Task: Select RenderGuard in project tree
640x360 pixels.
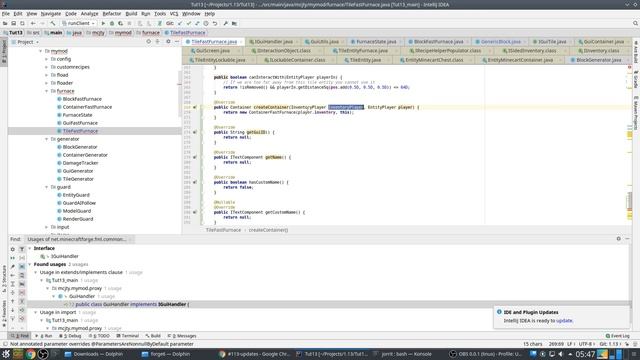Action: tap(78, 219)
